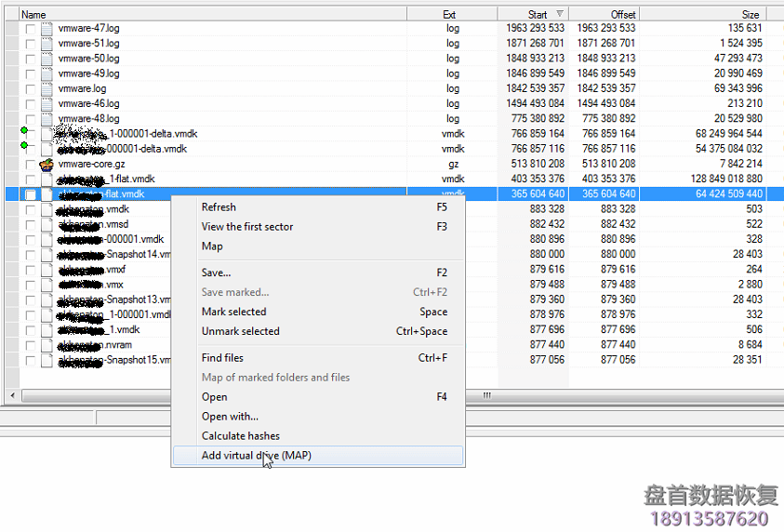
Task: Check the box for the .nvram file
Action: [31, 345]
